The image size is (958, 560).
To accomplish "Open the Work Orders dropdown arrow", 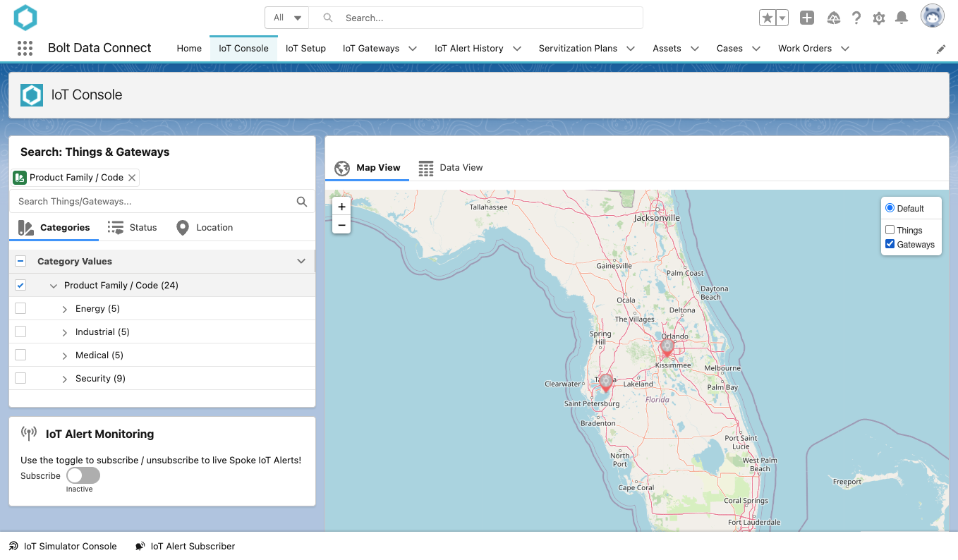I will point(845,49).
